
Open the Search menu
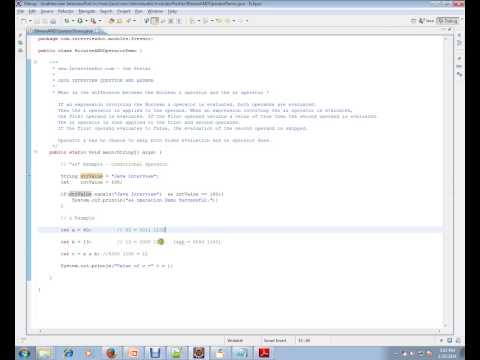point(106,11)
